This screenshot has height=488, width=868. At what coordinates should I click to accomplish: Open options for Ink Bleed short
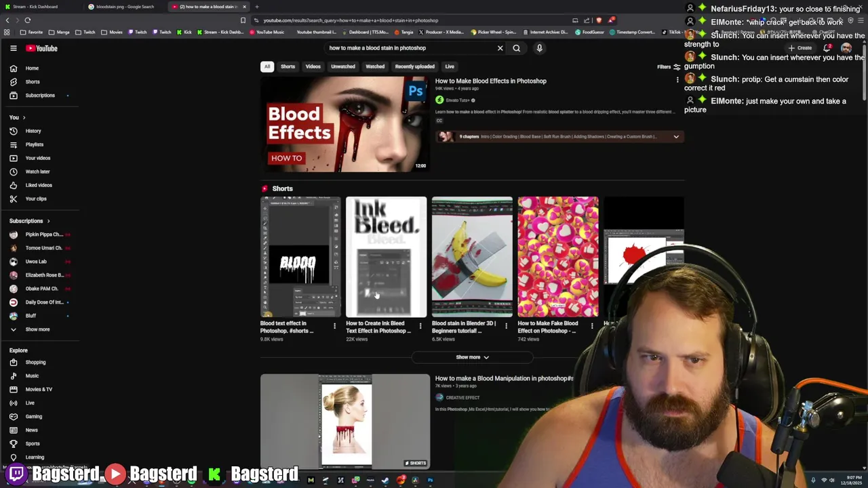(420, 326)
